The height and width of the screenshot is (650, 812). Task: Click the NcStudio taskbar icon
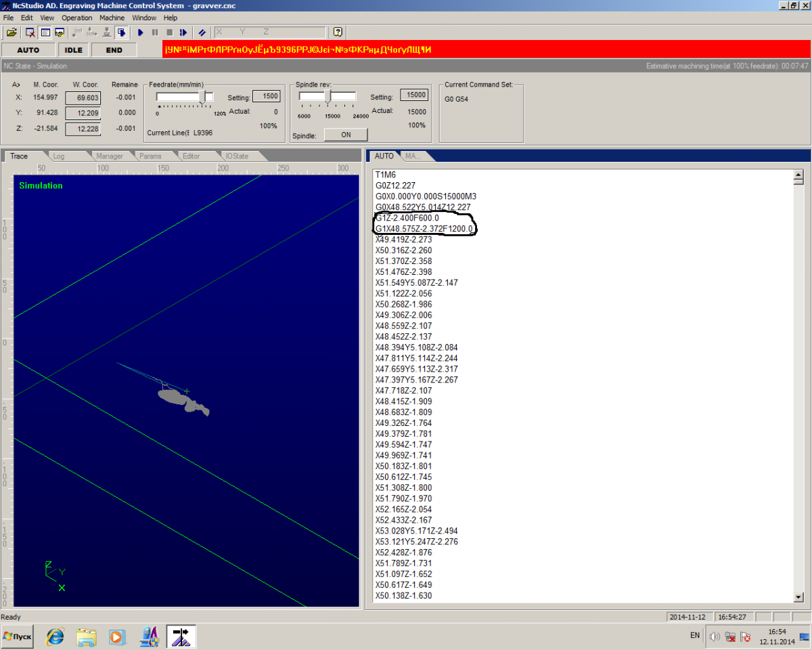point(181,636)
